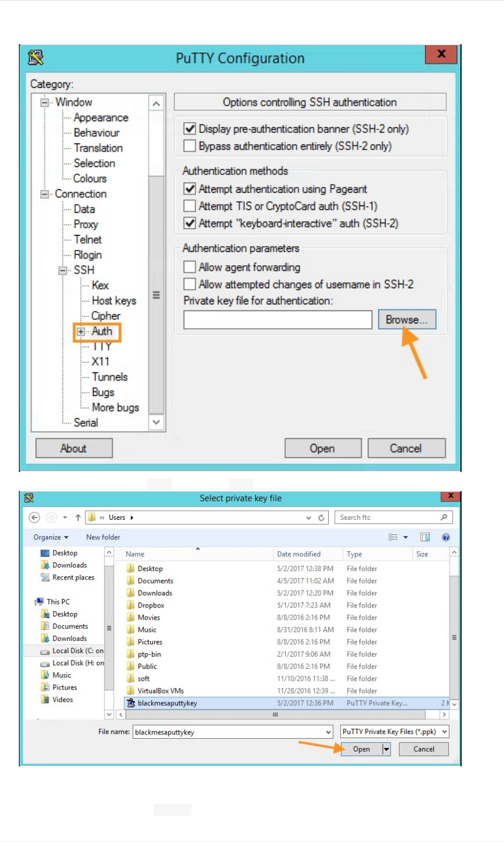Click the PuTTY icon in the Select private key file title bar
Image resolution: width=504 pixels, height=842 pixels.
(x=29, y=497)
